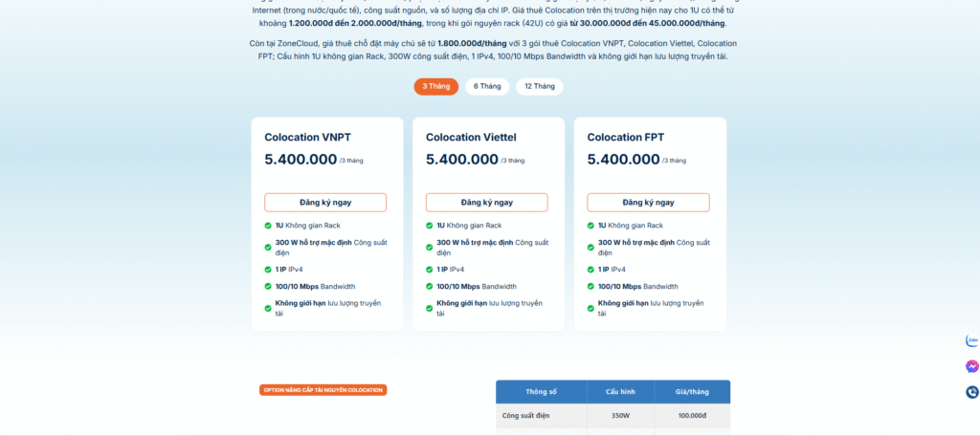This screenshot has height=436, width=980.
Task: Select the Công suất điện table row
Action: tap(612, 416)
